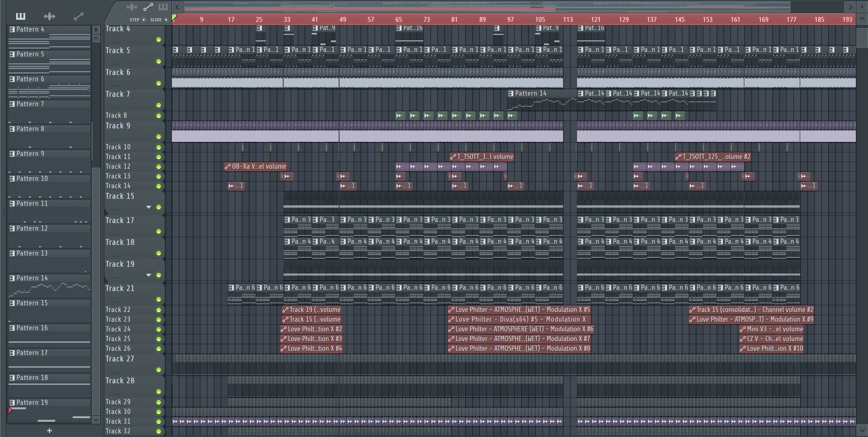
Task: Open Track 27 options dots
Action: 116,372
